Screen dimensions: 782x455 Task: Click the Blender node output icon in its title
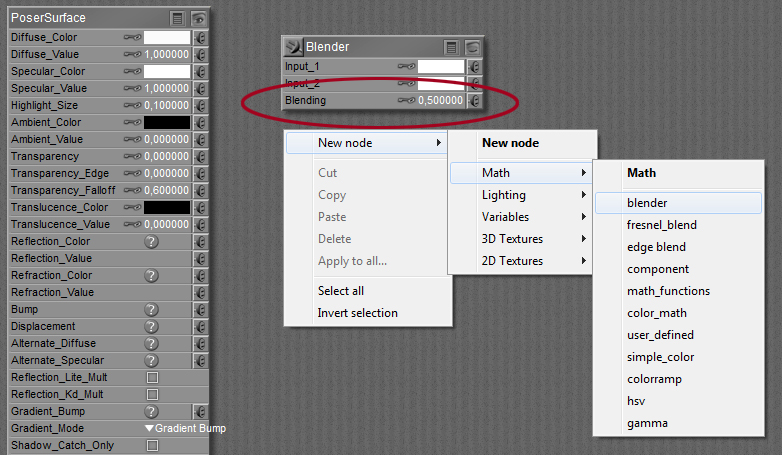pyautogui.click(x=293, y=47)
